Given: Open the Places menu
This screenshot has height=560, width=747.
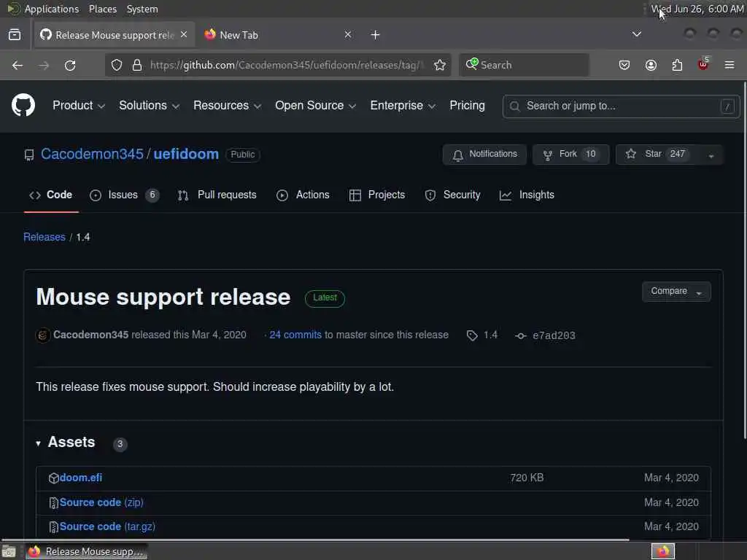Looking at the screenshot, I should tap(103, 9).
